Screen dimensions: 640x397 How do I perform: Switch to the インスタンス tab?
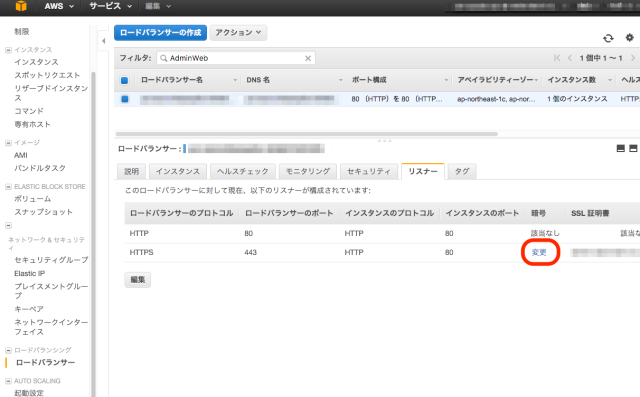pos(178,171)
